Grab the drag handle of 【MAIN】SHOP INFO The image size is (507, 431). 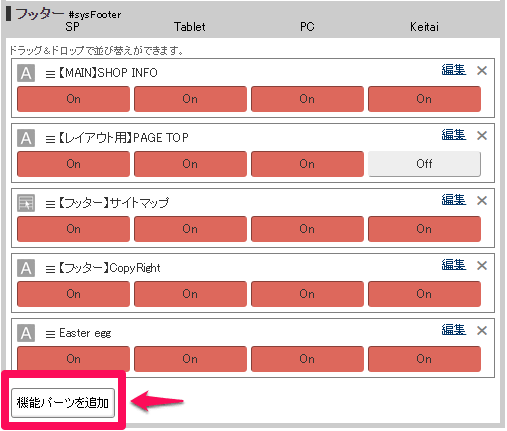tap(50, 74)
